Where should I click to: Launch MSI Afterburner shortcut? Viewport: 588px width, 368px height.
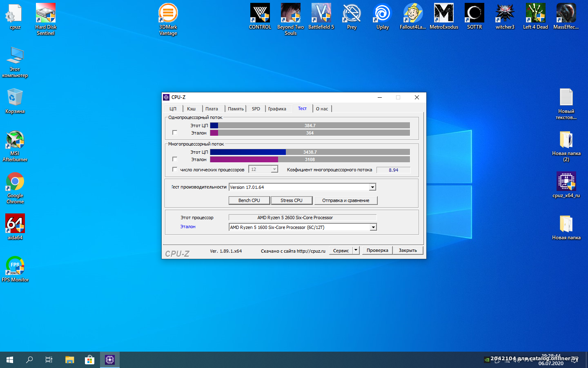15,146
